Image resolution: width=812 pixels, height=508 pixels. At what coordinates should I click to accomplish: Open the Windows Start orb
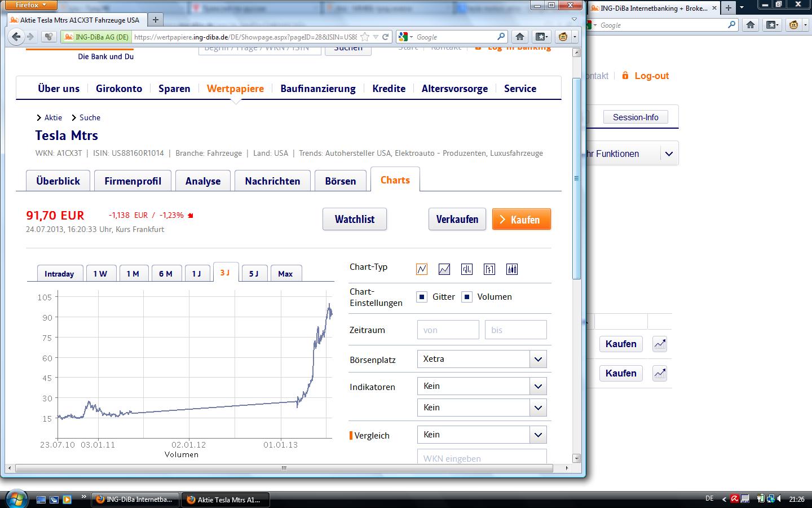tap(16, 499)
